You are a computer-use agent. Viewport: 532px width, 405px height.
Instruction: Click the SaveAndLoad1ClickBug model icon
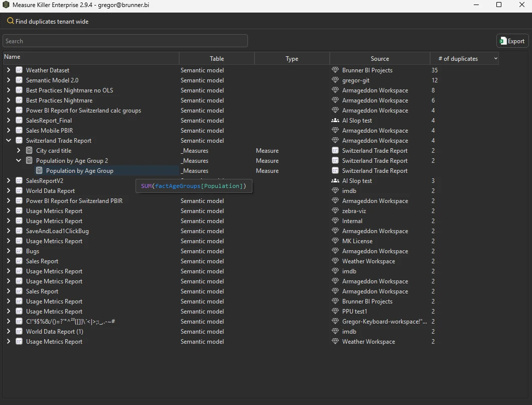click(x=20, y=231)
